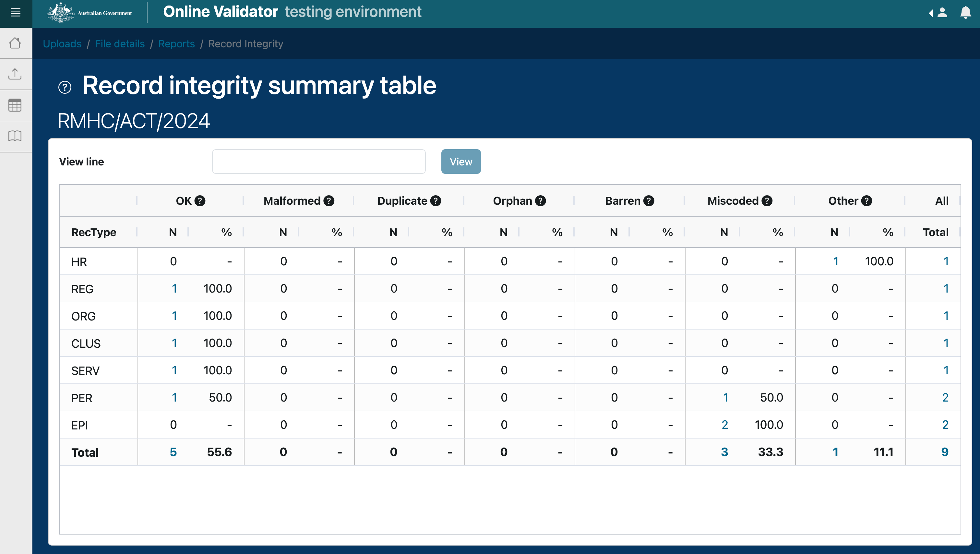Open EPI Miscoded count of 2
Image resolution: width=980 pixels, height=554 pixels.
point(724,425)
